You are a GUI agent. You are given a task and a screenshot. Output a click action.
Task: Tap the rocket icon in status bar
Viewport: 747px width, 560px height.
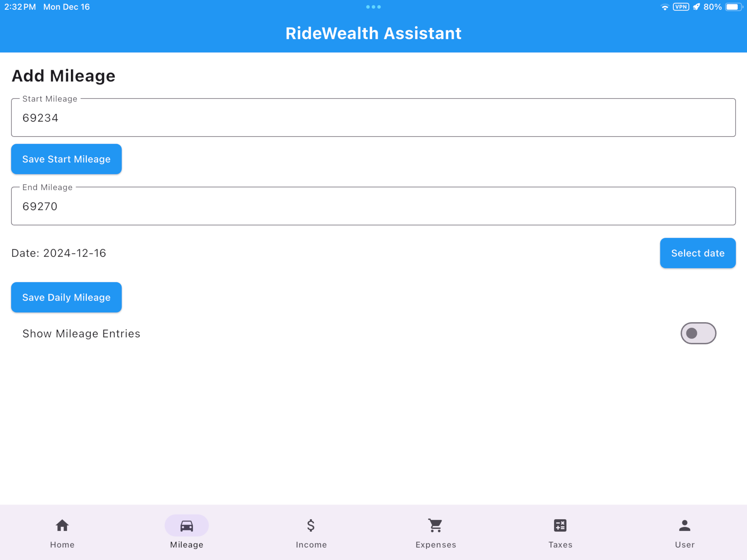pyautogui.click(x=696, y=7)
